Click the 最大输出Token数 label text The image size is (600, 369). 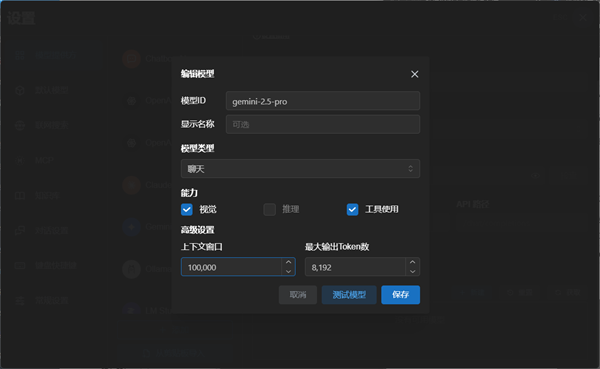point(337,247)
